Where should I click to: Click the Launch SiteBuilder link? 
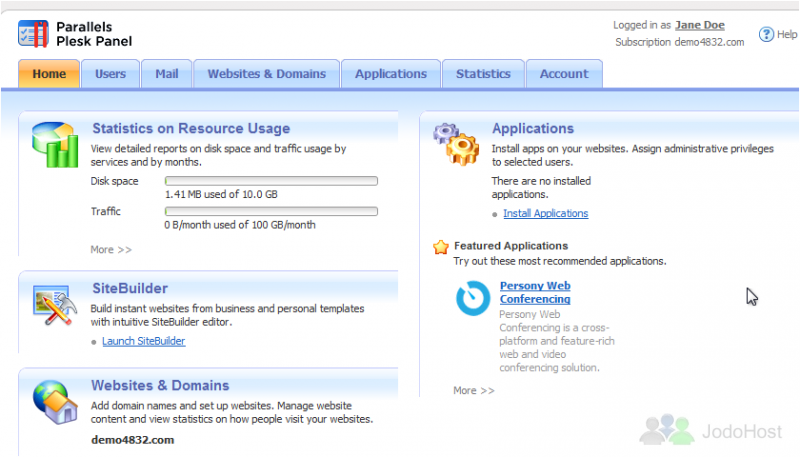pyautogui.click(x=143, y=341)
